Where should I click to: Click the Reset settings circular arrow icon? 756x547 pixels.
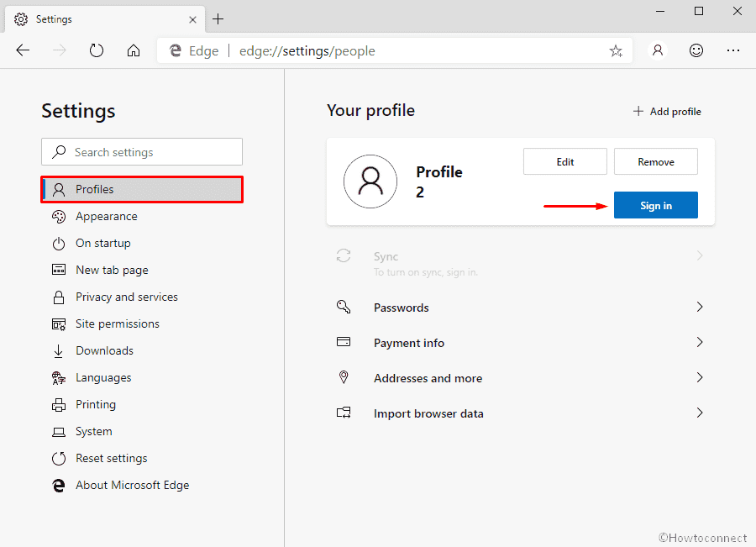coord(59,459)
